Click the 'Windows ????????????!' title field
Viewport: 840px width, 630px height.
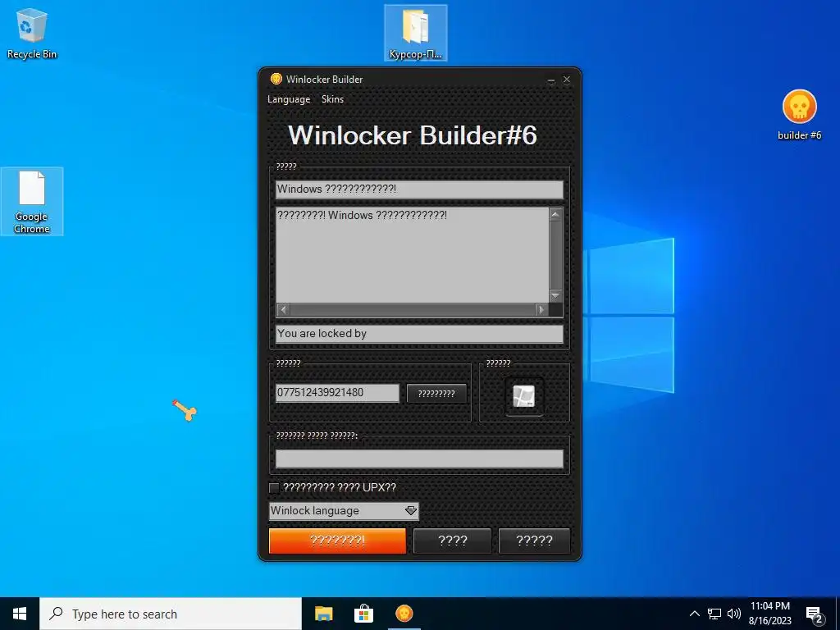[x=419, y=189]
